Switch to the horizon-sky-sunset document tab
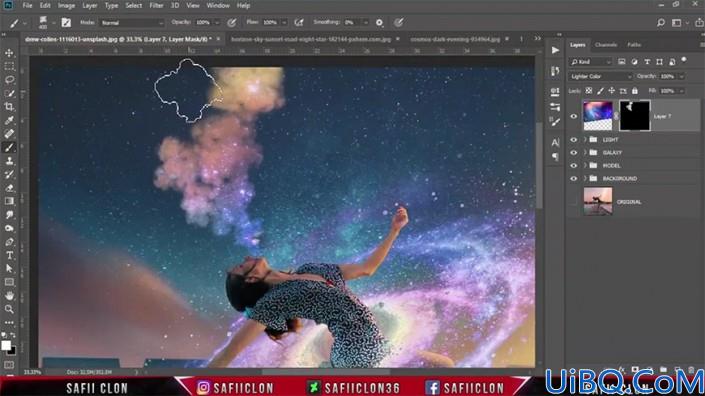The width and height of the screenshot is (705, 396). 311,40
